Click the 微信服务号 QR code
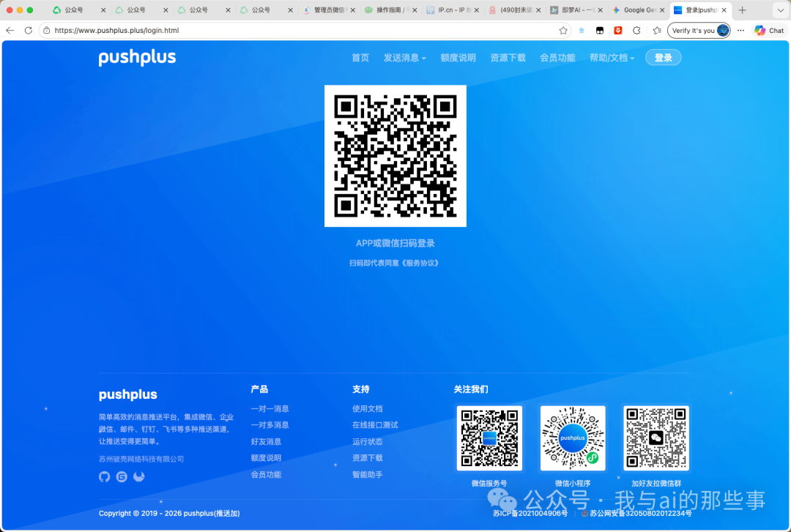This screenshot has height=532, width=791. click(x=489, y=438)
